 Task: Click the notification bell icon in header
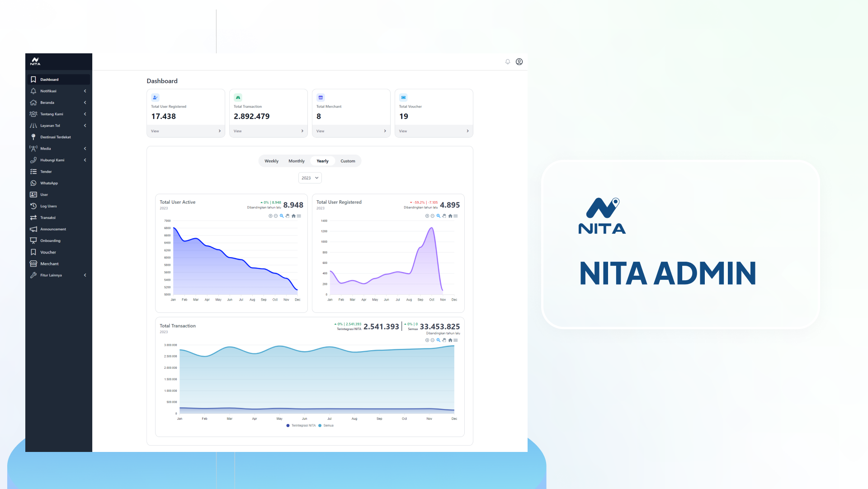[x=508, y=62]
